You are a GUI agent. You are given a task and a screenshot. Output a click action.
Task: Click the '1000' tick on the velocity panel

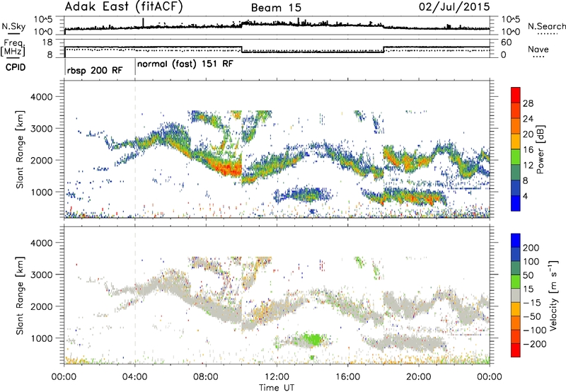tap(42, 338)
